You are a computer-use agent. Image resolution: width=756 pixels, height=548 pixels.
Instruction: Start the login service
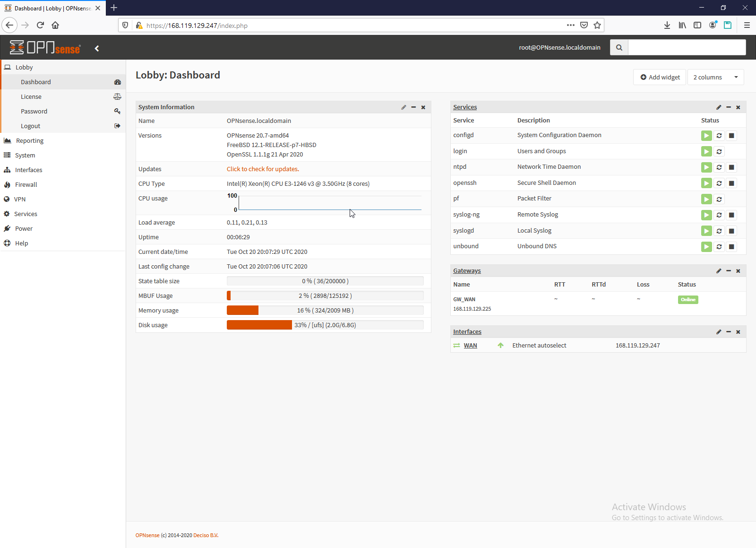coord(706,151)
